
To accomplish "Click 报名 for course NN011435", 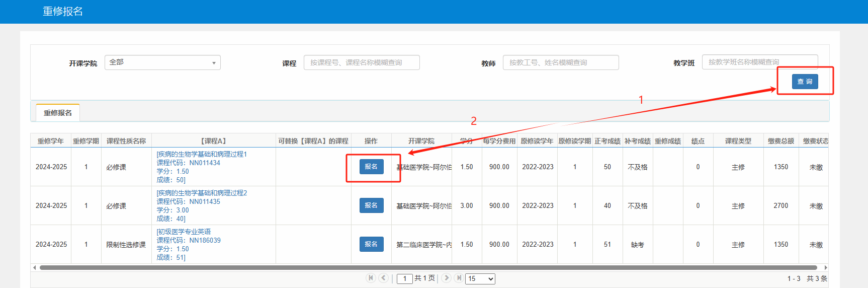I will coord(371,205).
